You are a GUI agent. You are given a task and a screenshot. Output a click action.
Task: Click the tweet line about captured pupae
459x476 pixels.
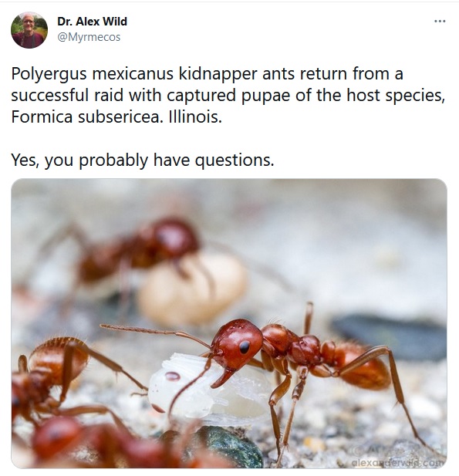(x=228, y=96)
